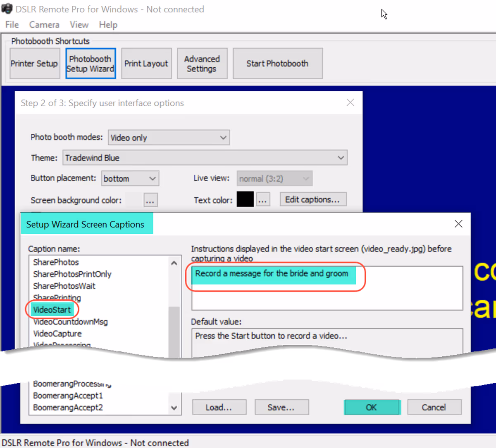This screenshot has width=496, height=448.
Task: Expand the Button placement dropdown
Action: (x=130, y=178)
